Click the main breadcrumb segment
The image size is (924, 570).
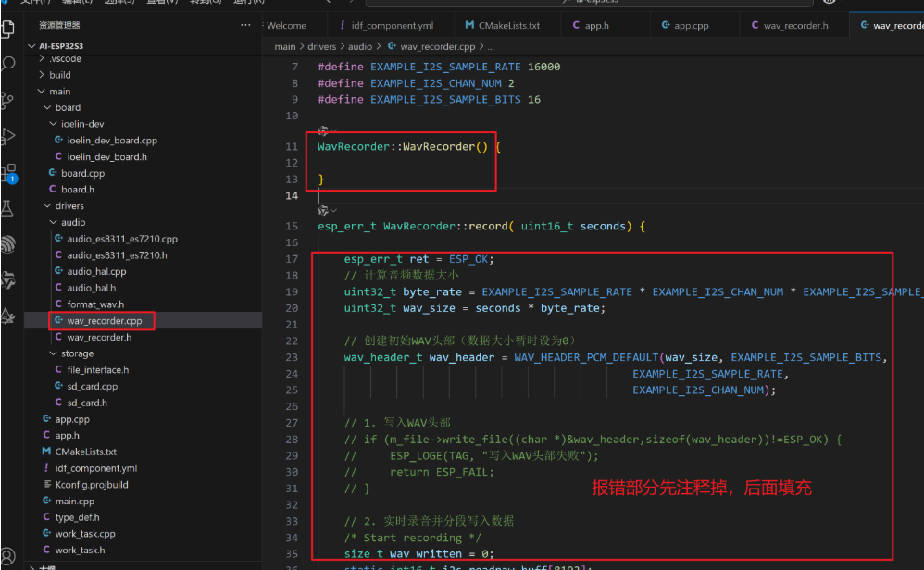[x=285, y=46]
